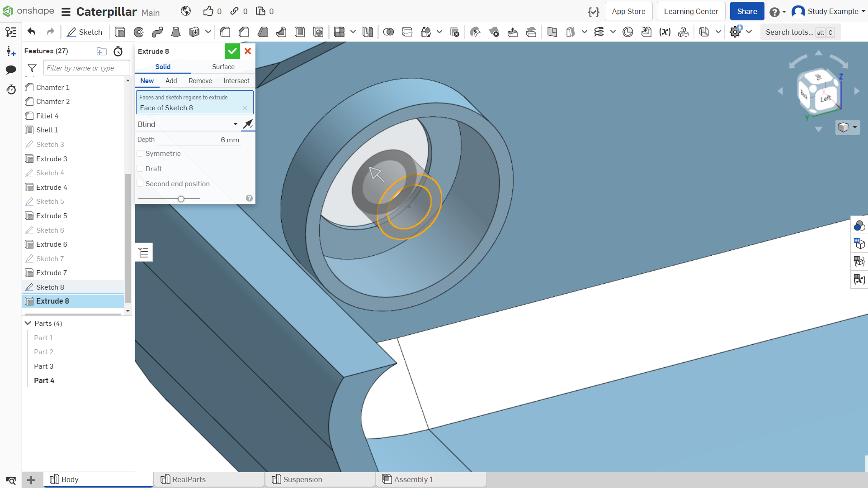Open the Study Example user menu
The image size is (868, 488).
tap(829, 11)
